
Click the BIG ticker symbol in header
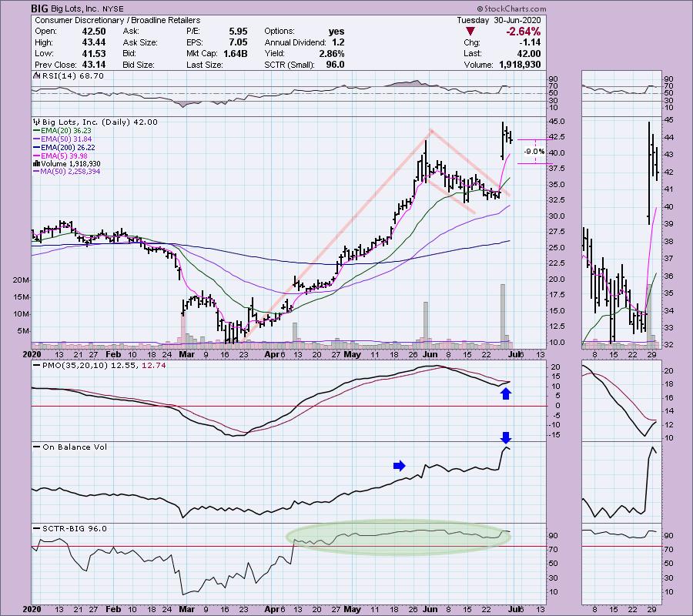(x=39, y=8)
